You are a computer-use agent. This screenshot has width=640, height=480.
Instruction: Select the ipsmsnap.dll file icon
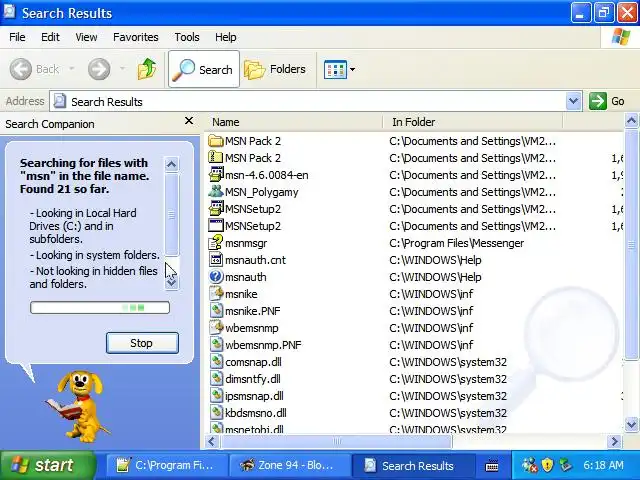click(216, 396)
